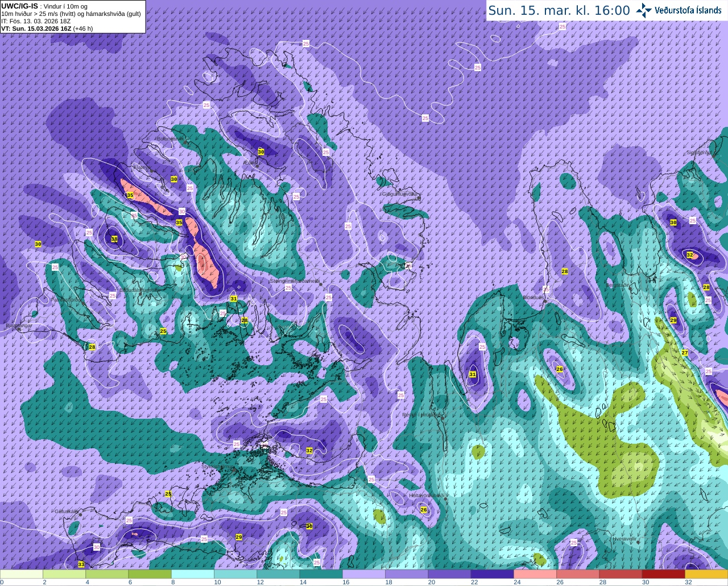
Task: Select the 2–4 m/s light green legend swatch
Action: 64,574
